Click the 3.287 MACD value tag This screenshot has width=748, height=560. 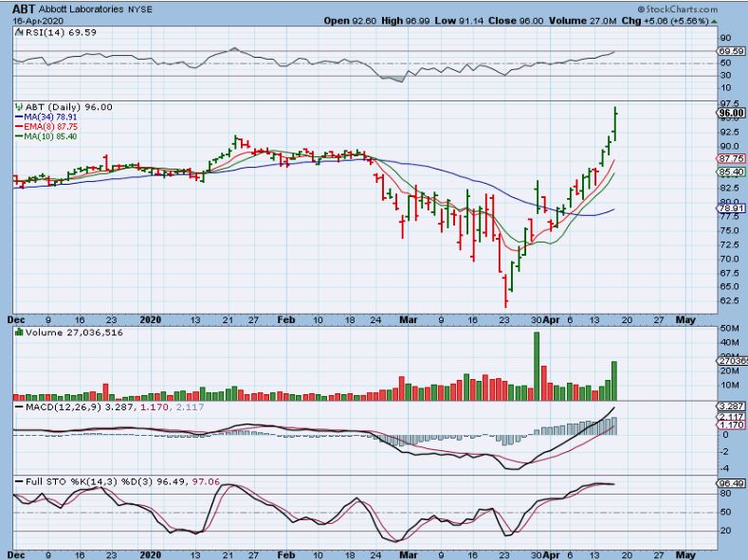pyautogui.click(x=729, y=407)
